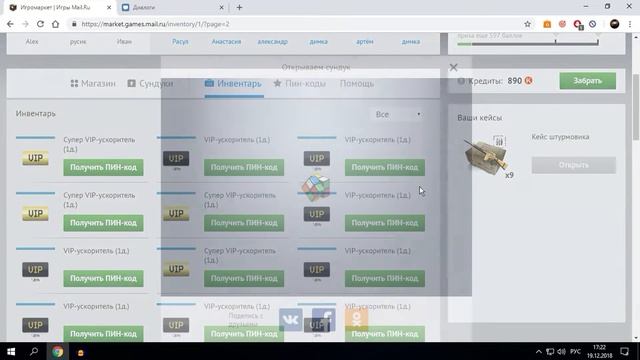Click the market.games.mail.ru address bar

(x=294, y=24)
